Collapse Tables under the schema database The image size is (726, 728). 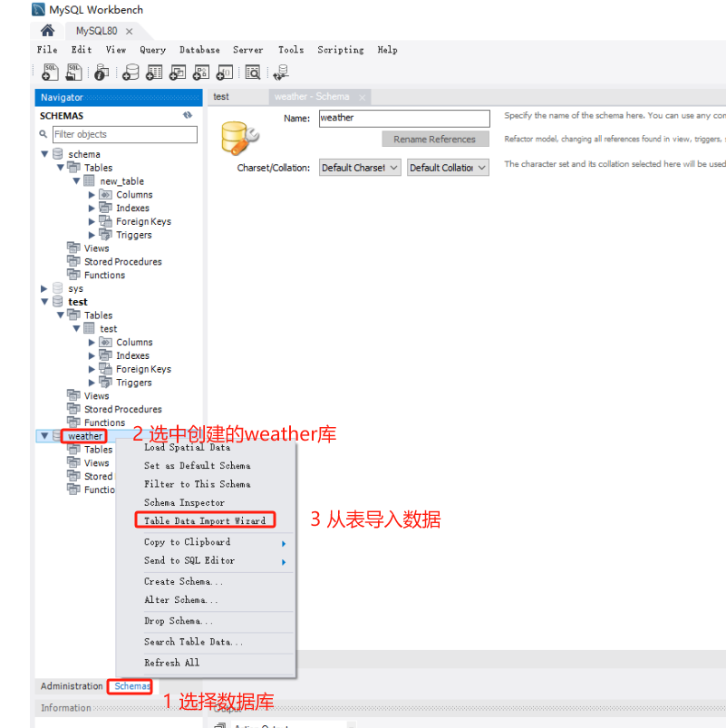(x=61, y=167)
